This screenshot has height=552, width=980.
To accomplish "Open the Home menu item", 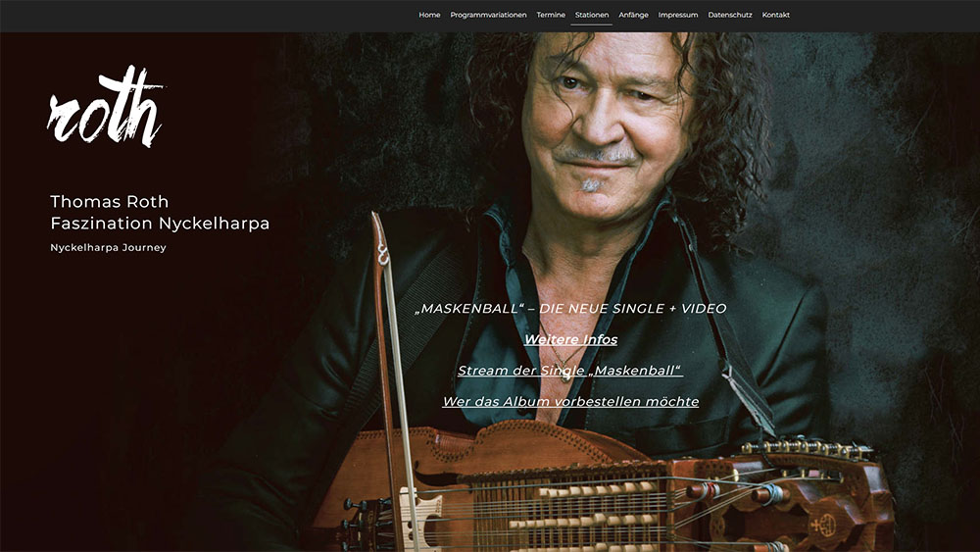I will 429,15.
